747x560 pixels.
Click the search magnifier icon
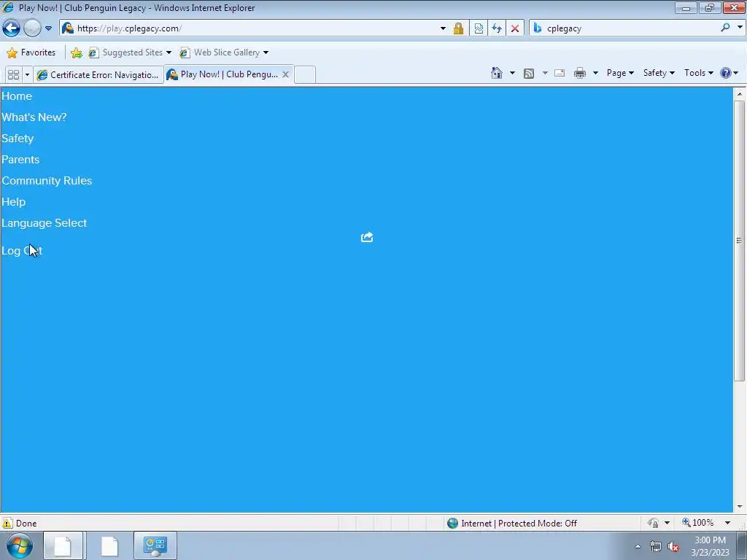(725, 28)
